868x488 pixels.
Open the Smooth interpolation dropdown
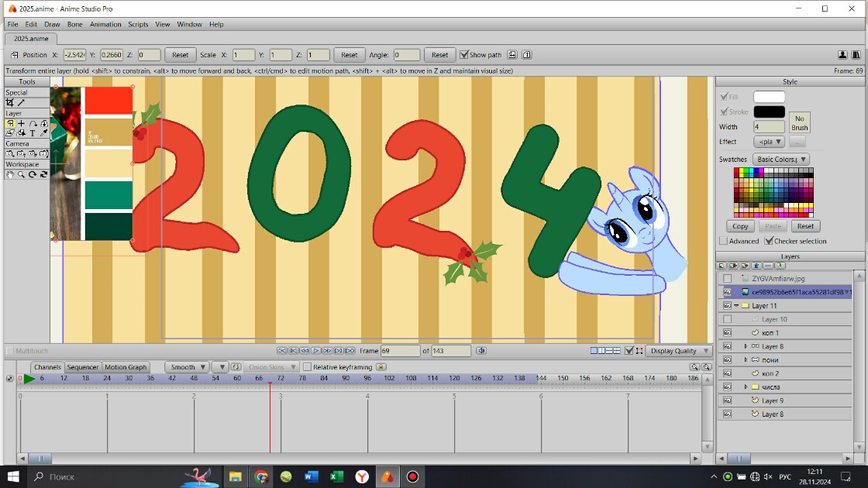click(187, 367)
